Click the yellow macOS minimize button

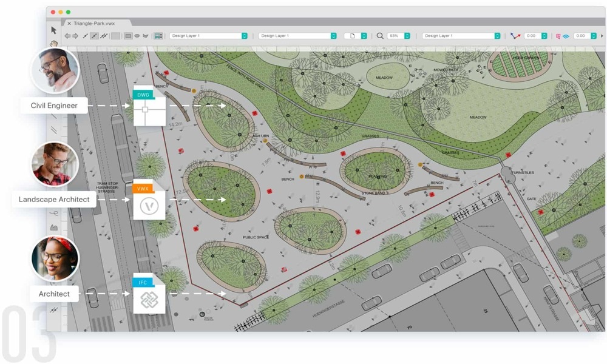60,12
